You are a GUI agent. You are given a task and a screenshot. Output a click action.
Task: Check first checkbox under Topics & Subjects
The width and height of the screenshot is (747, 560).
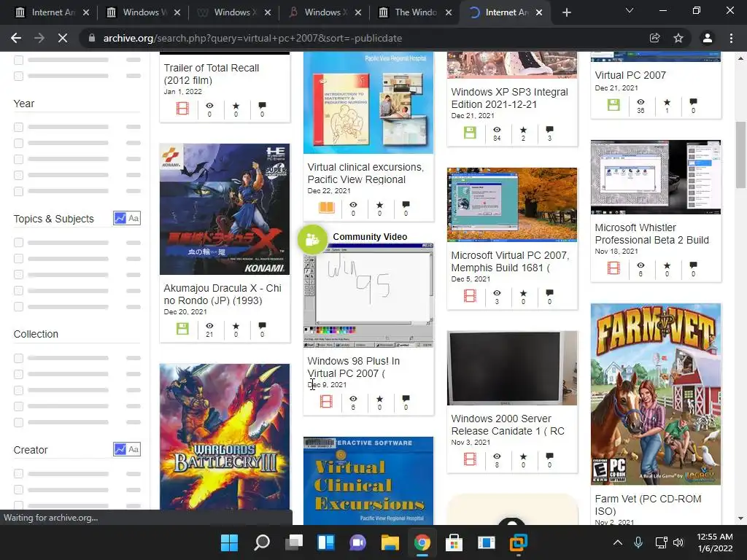point(18,242)
